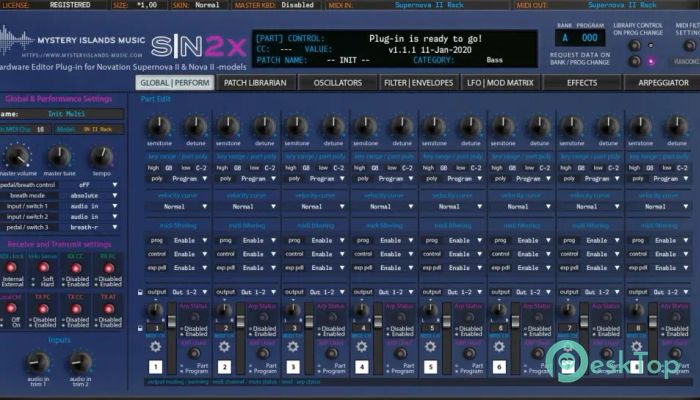This screenshot has height=400, width=700.
Task: Click the bank program A 000 display
Action: click(580, 38)
